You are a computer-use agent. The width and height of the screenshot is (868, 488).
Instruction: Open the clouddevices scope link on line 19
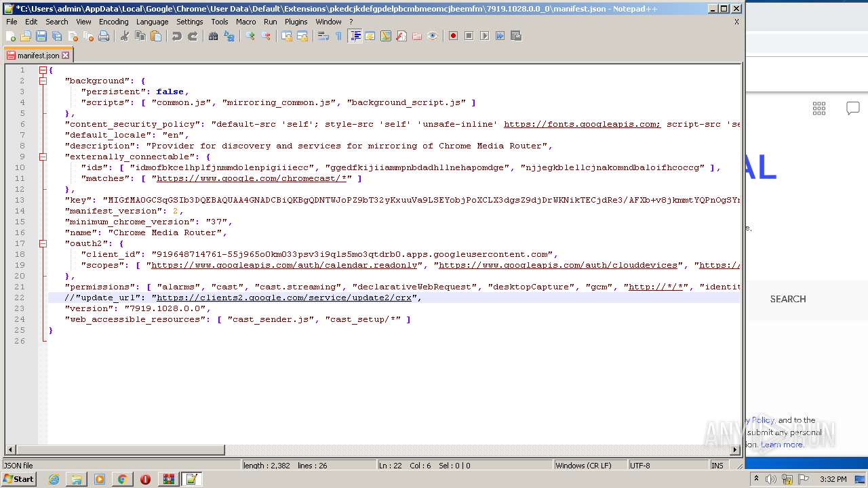click(558, 265)
